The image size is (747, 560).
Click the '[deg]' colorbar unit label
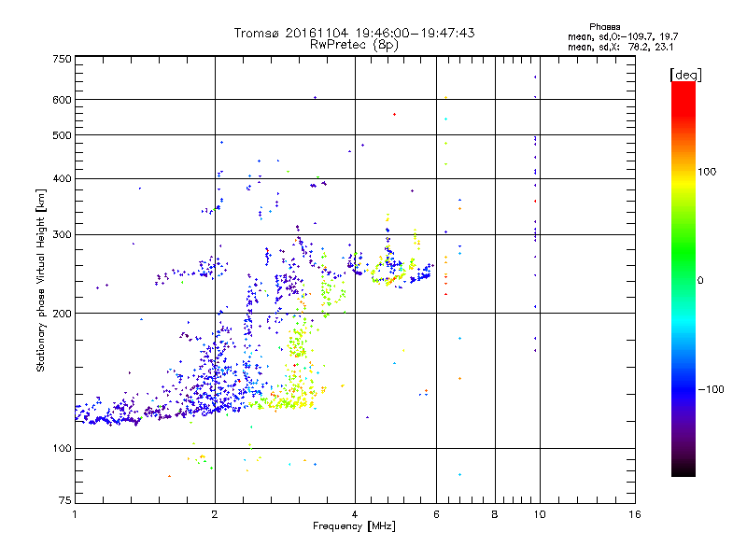tap(685, 75)
